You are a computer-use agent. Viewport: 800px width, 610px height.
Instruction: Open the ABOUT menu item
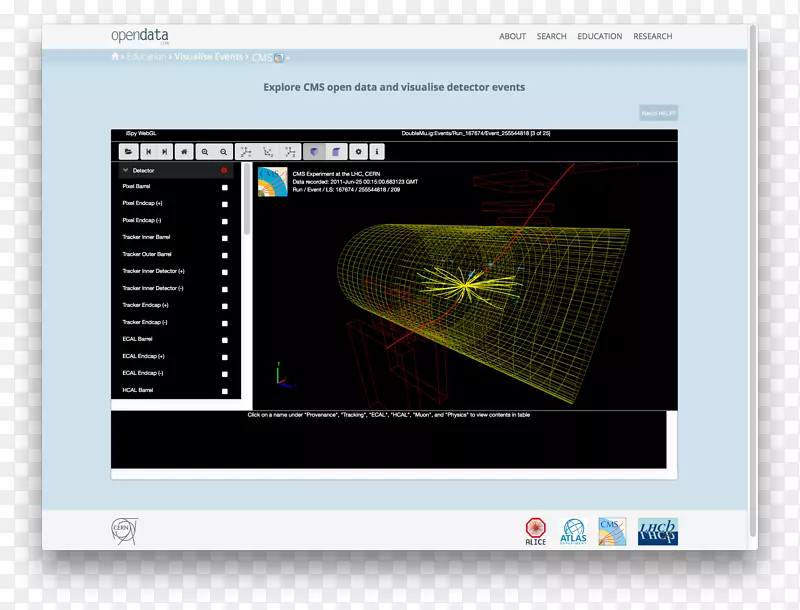512,36
